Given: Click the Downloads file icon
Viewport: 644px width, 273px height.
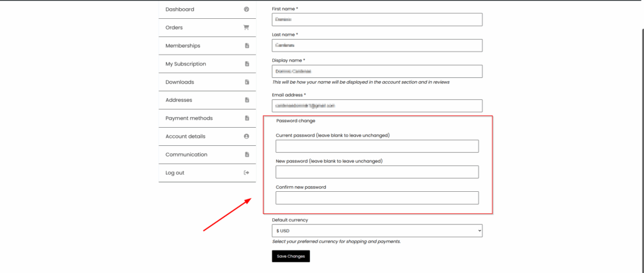Looking at the screenshot, I should pos(247,82).
